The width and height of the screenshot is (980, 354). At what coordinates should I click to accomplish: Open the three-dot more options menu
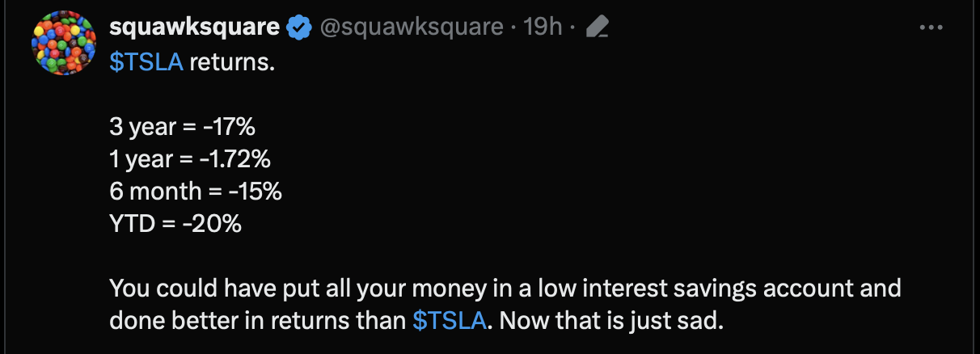(x=931, y=28)
